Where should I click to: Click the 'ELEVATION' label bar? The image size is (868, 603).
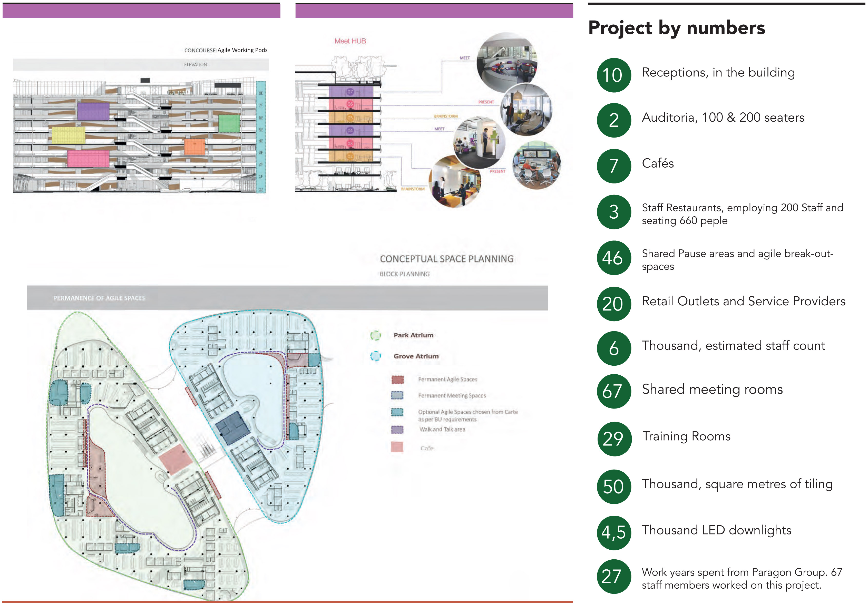click(x=141, y=65)
